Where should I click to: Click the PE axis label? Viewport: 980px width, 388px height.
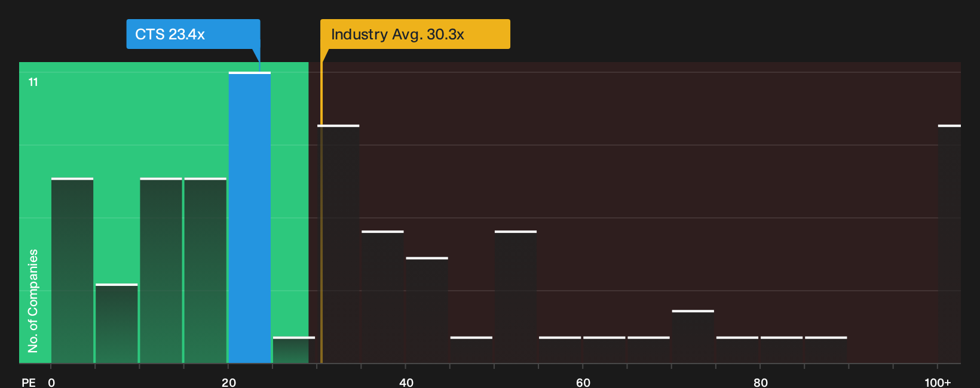tap(29, 382)
